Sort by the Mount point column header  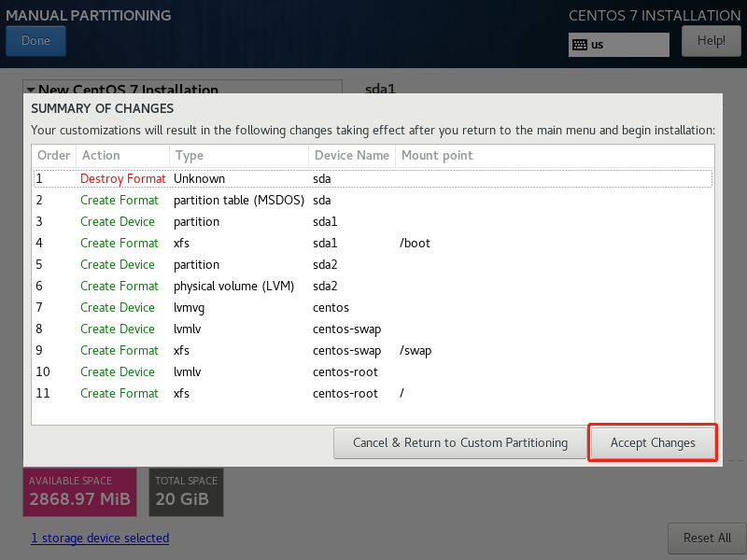click(555, 156)
